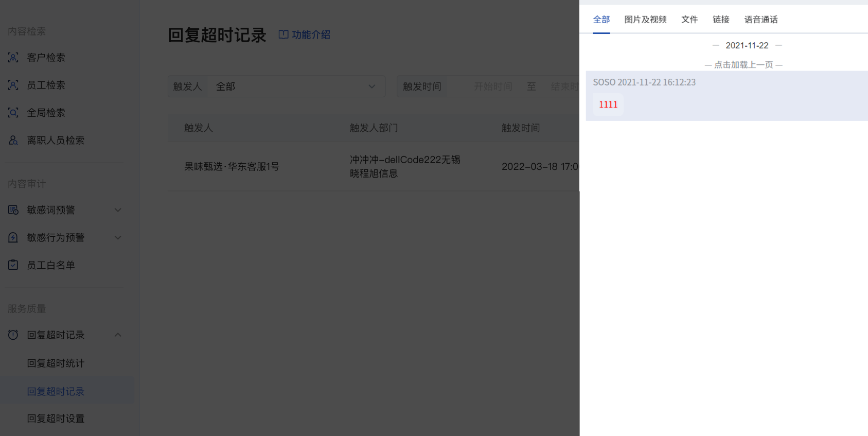Click the SOSO 2021-11-22 16:12:23 message header
Screen dimensions: 868x436
pos(644,82)
